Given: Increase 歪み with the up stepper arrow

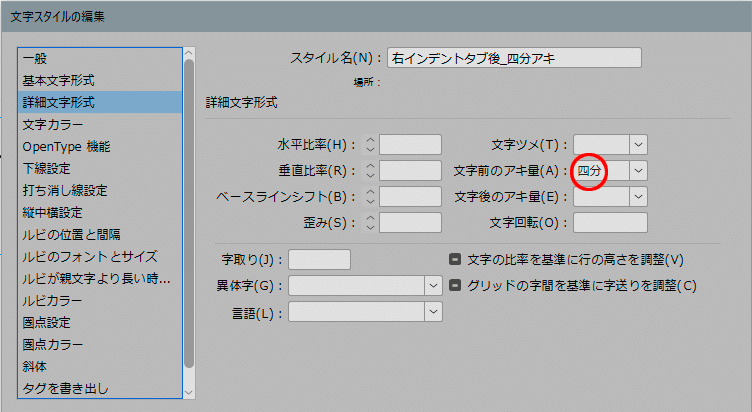Looking at the screenshot, I should 370,218.
